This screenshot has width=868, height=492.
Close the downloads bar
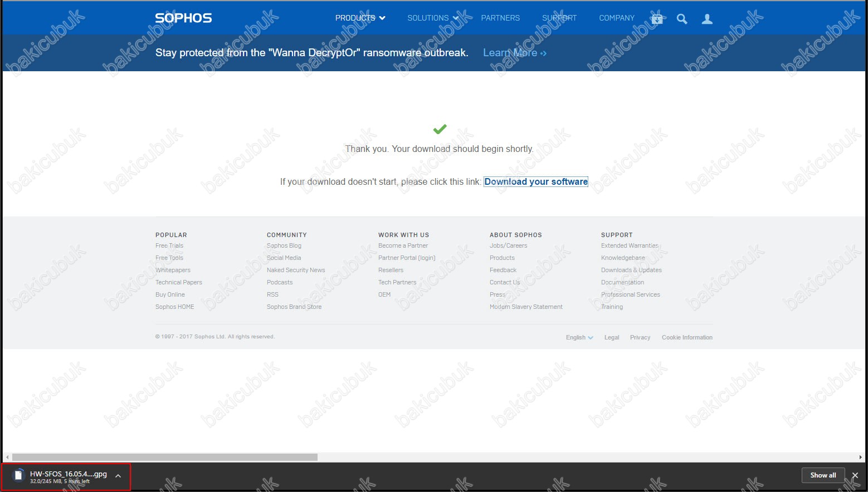click(855, 475)
